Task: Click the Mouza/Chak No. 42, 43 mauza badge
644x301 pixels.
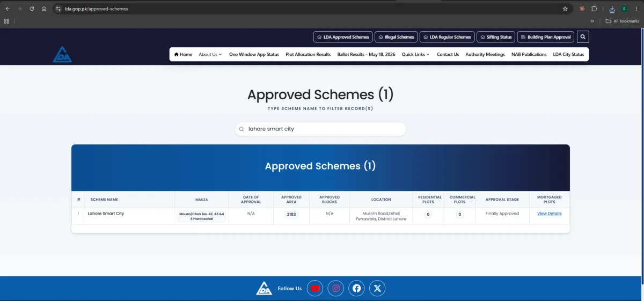Action: pos(202,216)
